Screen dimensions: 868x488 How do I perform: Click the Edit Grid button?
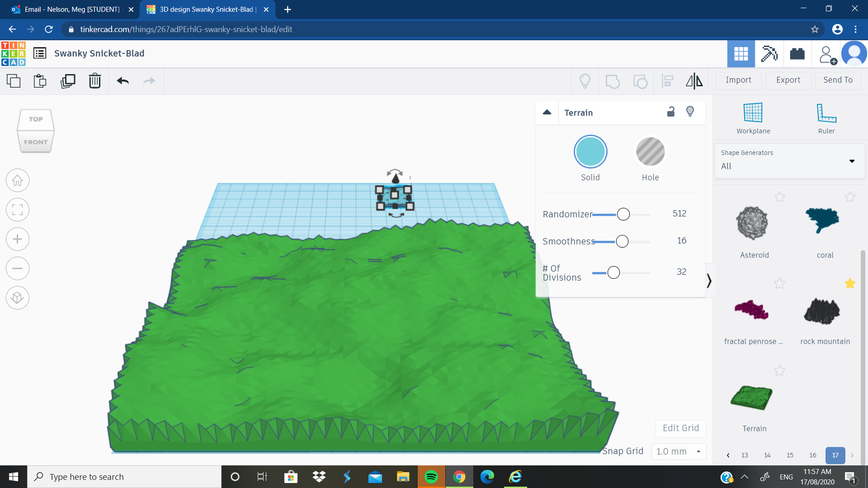[681, 428]
